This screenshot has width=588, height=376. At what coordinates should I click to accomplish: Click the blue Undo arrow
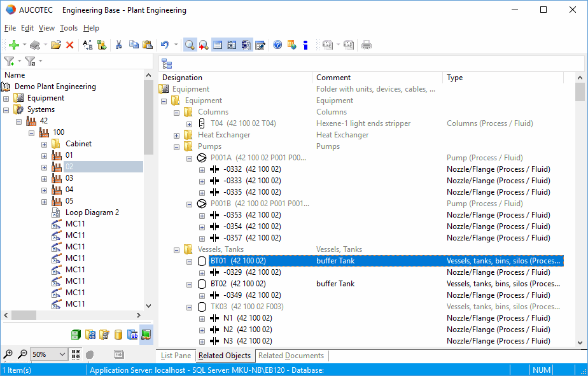[165, 45]
